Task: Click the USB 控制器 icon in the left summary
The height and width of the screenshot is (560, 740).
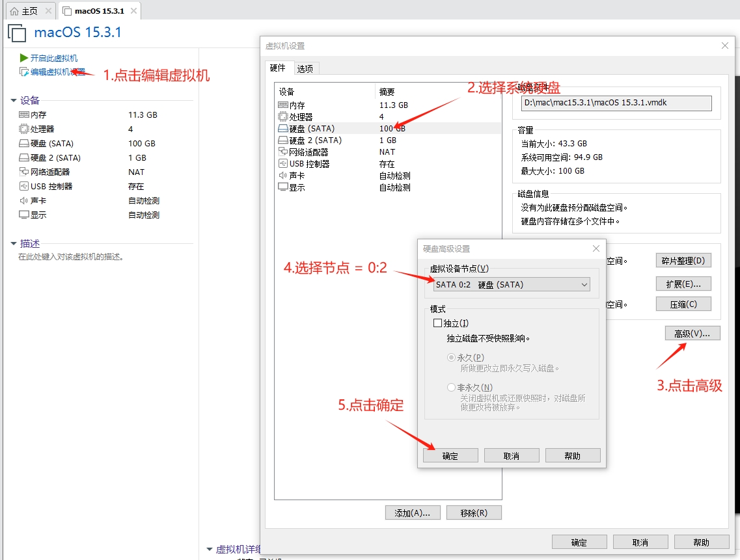Action: click(24, 186)
